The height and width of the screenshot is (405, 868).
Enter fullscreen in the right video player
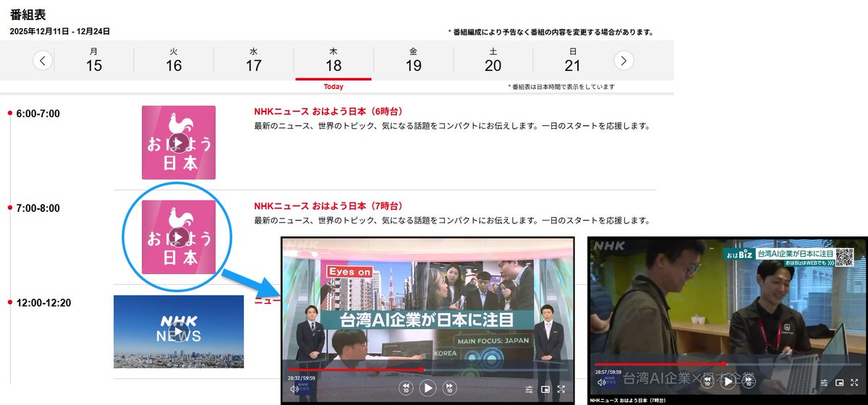pyautogui.click(x=854, y=382)
